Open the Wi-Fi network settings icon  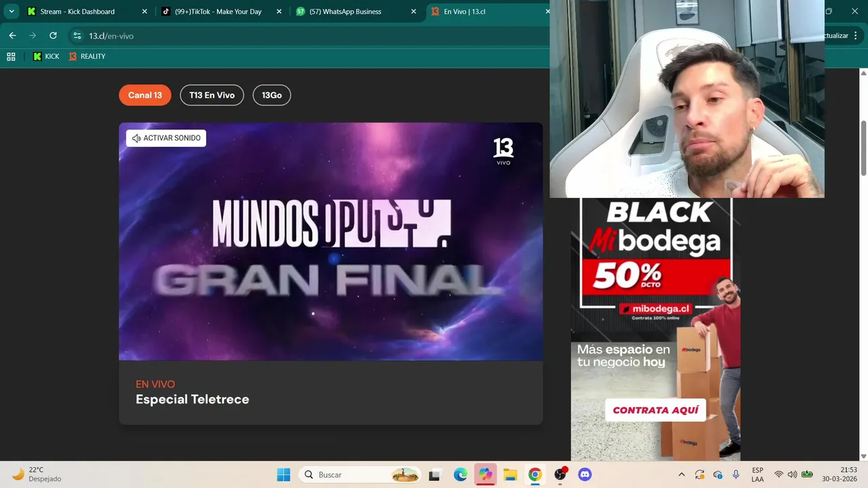click(x=778, y=474)
